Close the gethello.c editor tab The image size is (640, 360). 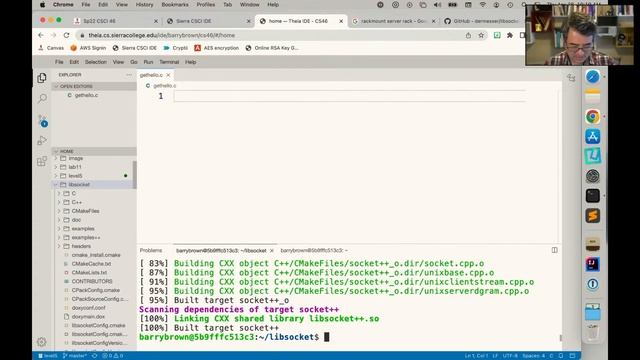click(x=168, y=75)
